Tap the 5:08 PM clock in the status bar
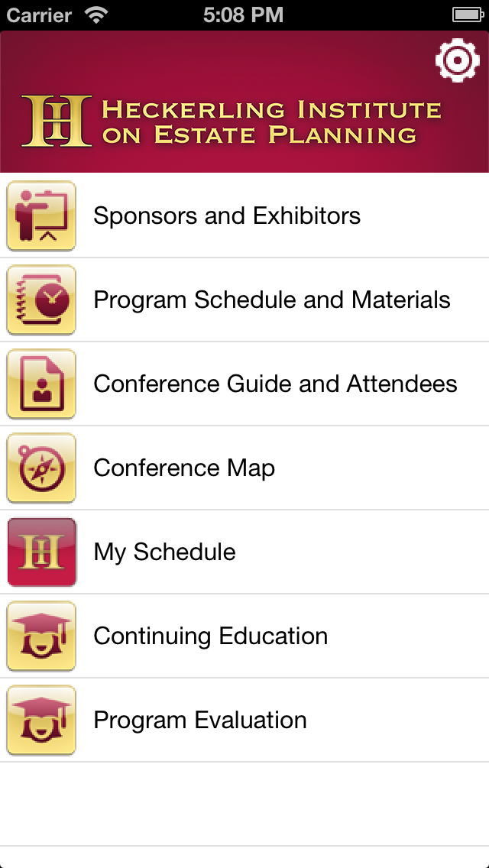The image size is (489, 868). tap(243, 15)
